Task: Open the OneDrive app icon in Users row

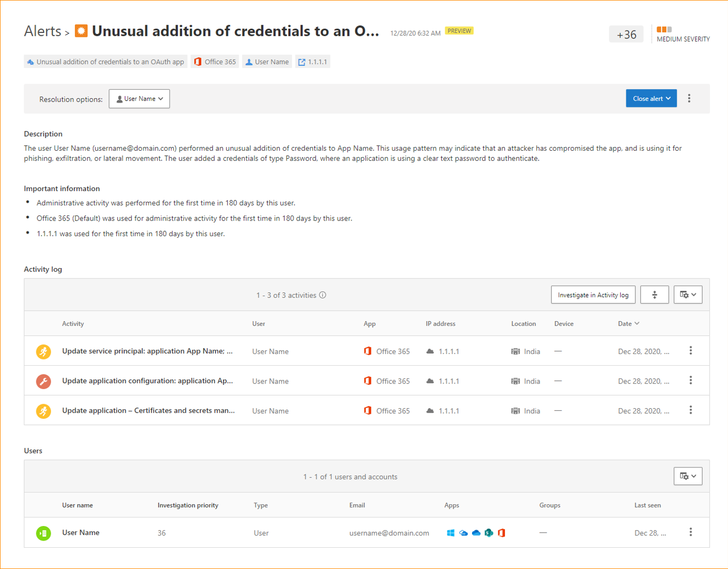Action: [476, 533]
